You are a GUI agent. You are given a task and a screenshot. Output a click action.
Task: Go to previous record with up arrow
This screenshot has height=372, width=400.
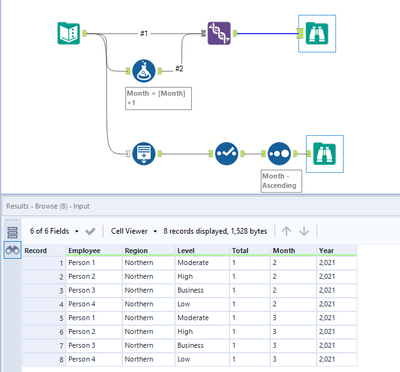pyautogui.click(x=286, y=231)
